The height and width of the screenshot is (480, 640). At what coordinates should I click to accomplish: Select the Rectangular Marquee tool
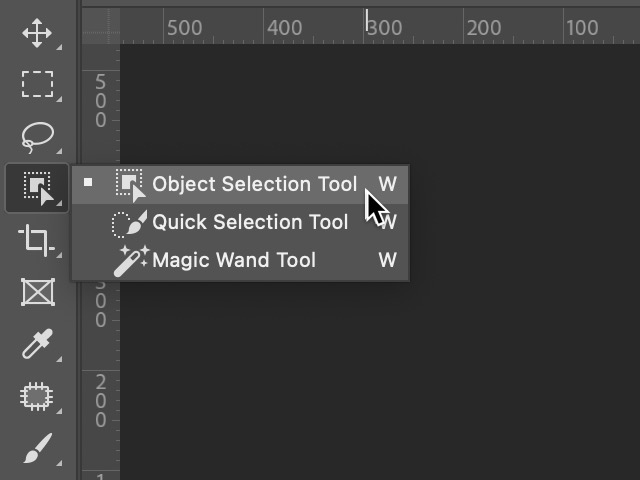pos(37,84)
